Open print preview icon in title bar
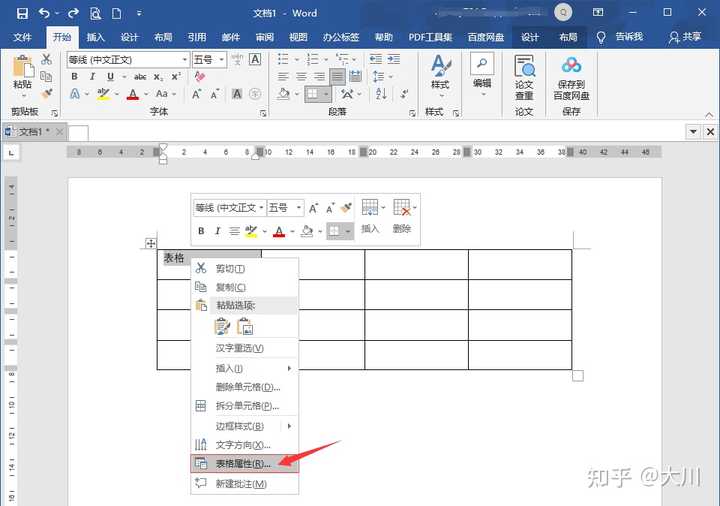The image size is (720, 506). pyautogui.click(x=95, y=13)
